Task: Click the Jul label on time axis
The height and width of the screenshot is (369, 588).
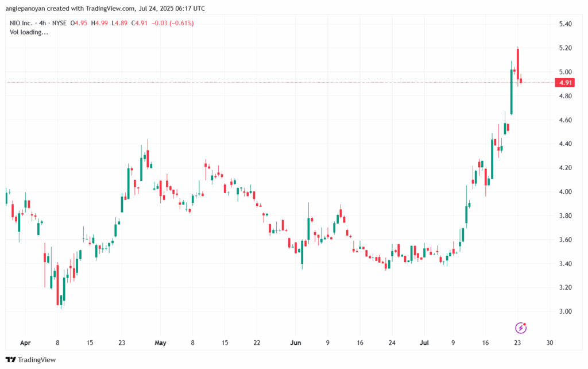Action: pyautogui.click(x=424, y=343)
